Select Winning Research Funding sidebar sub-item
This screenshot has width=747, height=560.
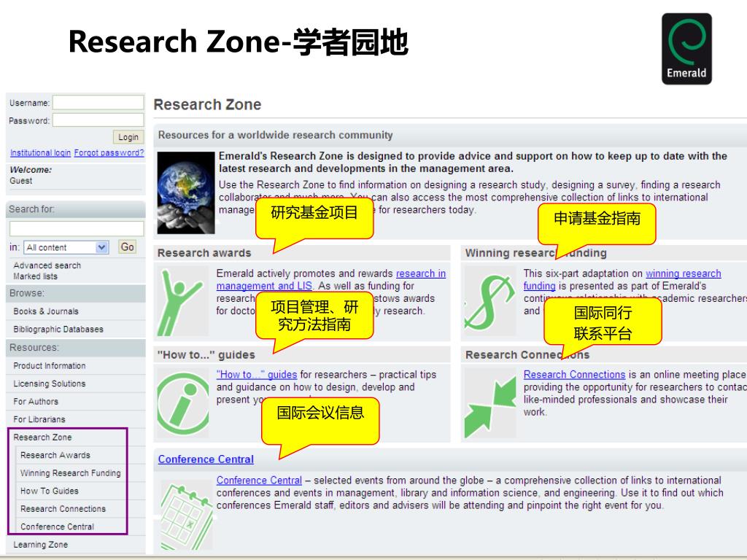[71, 472]
